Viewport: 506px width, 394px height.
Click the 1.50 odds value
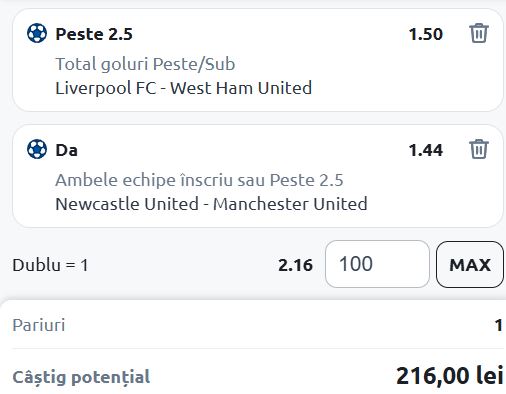[426, 34]
